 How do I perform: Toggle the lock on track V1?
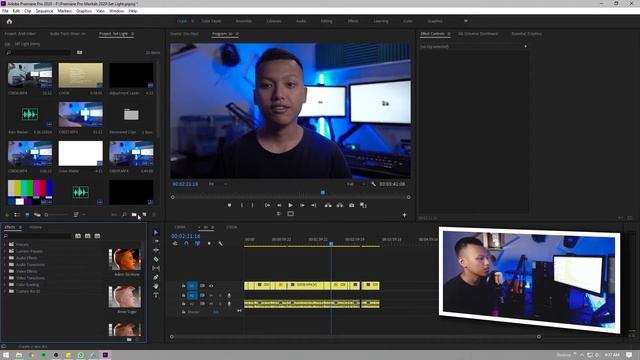pyautogui.click(x=184, y=286)
